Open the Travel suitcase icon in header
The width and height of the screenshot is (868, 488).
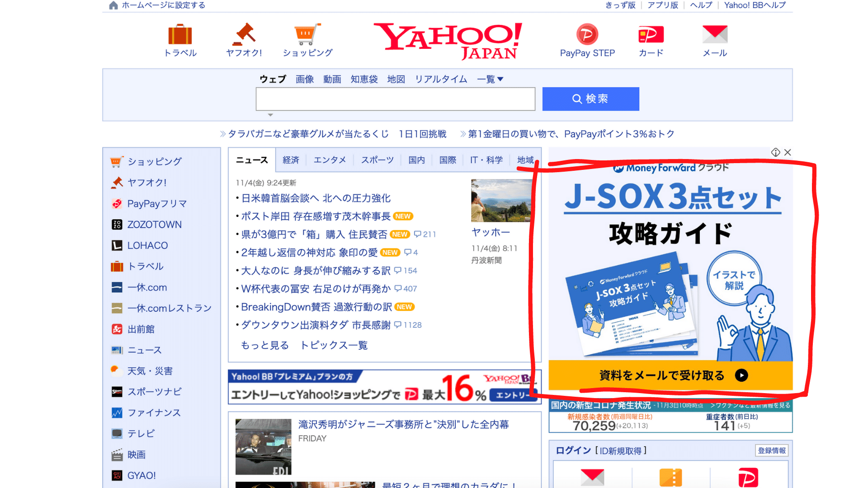180,34
